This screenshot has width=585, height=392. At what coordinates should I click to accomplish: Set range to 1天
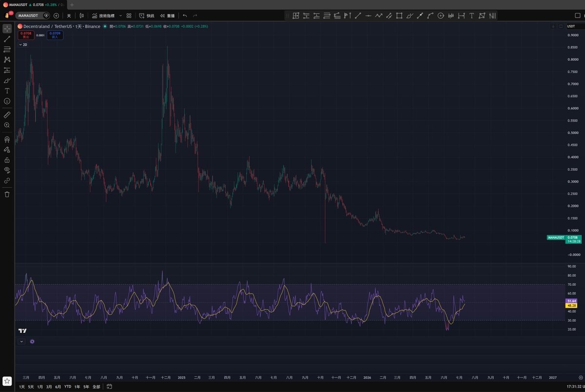(x=22, y=386)
